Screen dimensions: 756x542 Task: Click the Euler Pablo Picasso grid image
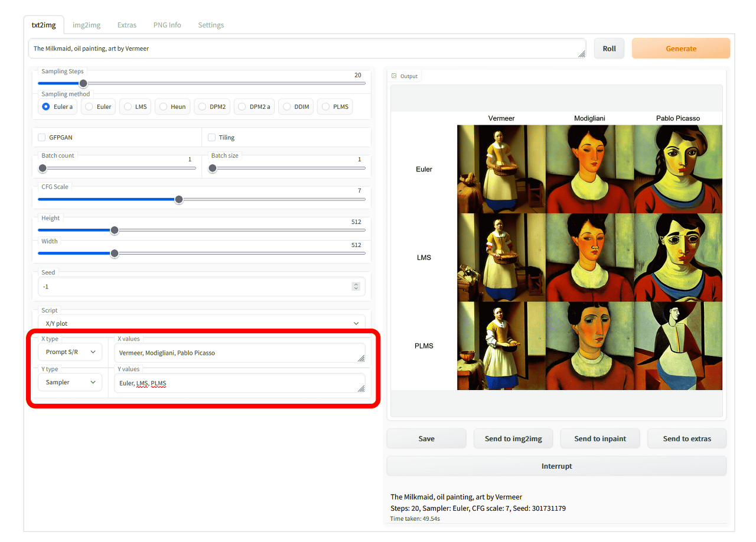678,169
